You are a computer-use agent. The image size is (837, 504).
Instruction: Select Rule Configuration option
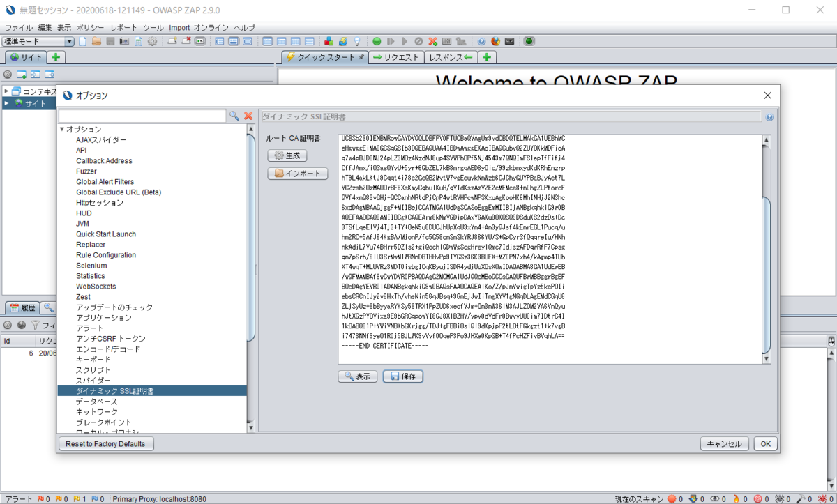(x=106, y=255)
